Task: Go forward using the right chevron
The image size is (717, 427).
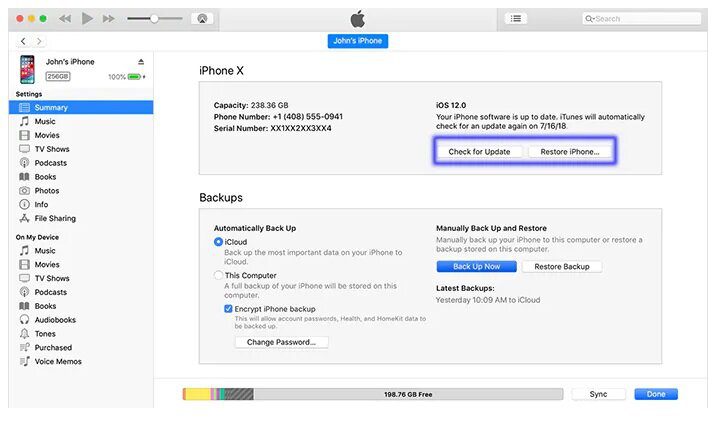Action: coord(39,41)
